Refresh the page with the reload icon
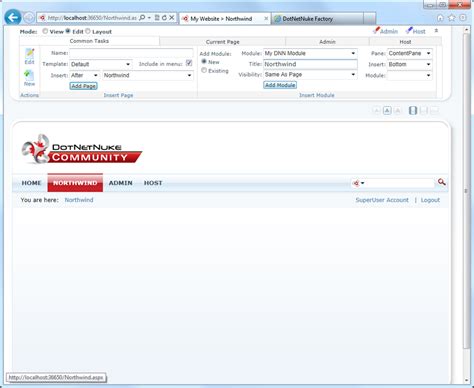This screenshot has width=474, height=388. tap(164, 18)
